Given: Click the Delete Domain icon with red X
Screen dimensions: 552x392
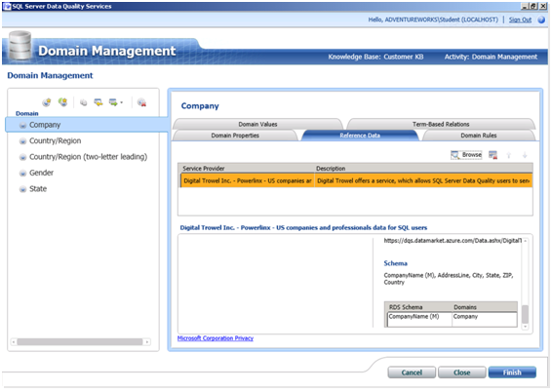Looking at the screenshot, I should pos(141,102).
